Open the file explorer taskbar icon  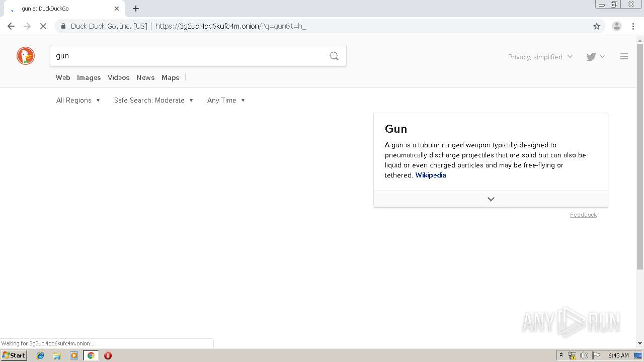(57, 355)
